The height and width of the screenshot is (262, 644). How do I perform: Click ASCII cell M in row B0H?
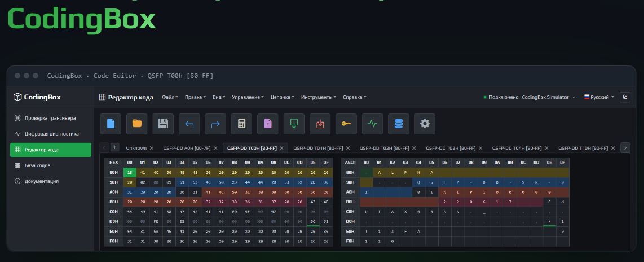(562, 202)
